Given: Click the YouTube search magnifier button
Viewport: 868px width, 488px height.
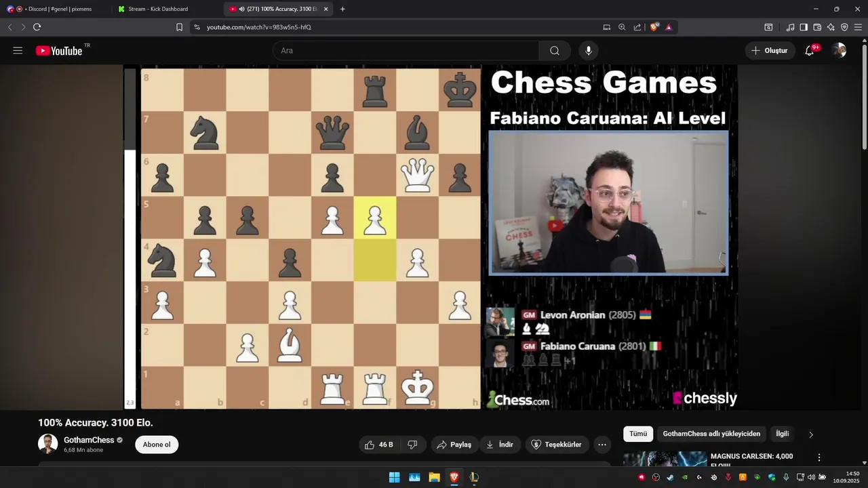Looking at the screenshot, I should (555, 51).
